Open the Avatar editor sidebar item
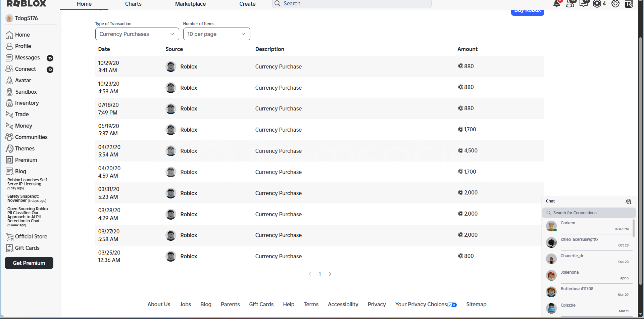The height and width of the screenshot is (319, 644). coord(18,80)
